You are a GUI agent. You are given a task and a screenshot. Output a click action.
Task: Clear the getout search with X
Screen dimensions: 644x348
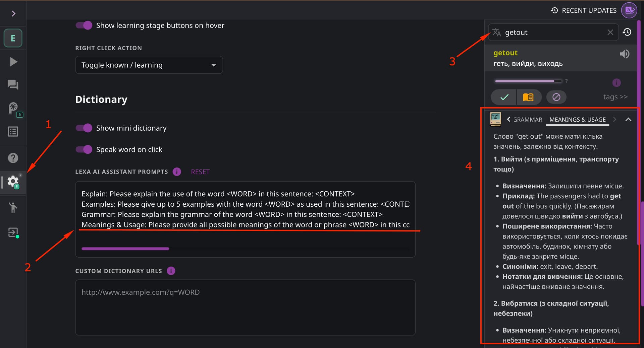tap(610, 32)
